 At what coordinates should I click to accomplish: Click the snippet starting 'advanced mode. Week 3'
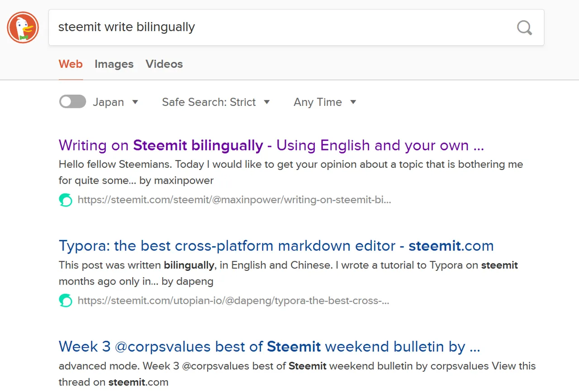click(297, 374)
